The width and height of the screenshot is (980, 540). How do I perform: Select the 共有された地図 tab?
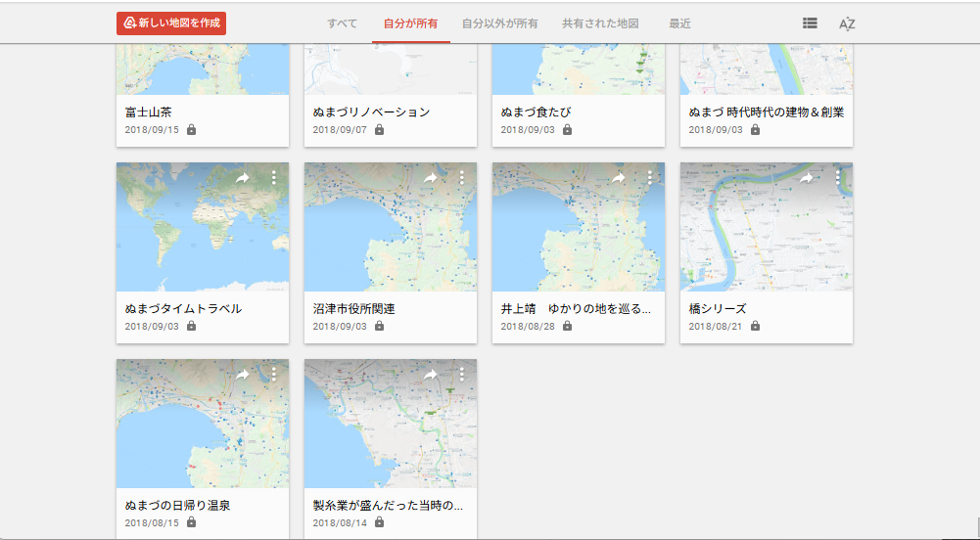[600, 23]
